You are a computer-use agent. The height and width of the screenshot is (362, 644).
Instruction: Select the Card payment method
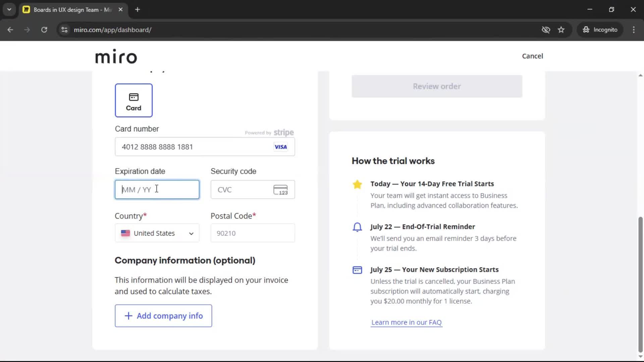tap(133, 100)
